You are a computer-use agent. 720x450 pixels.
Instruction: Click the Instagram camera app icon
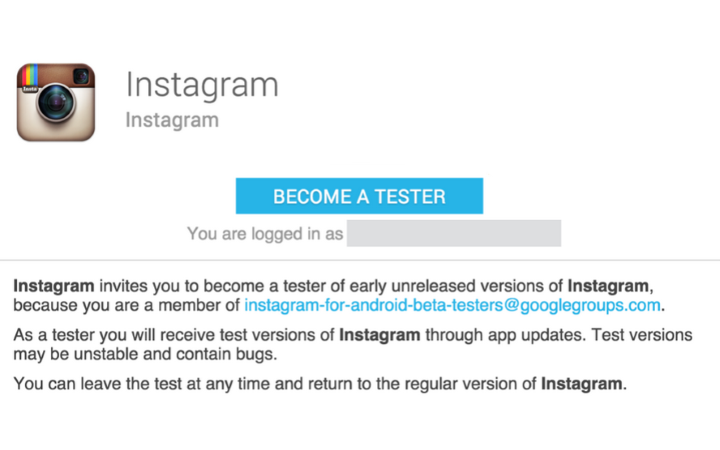pos(56,102)
